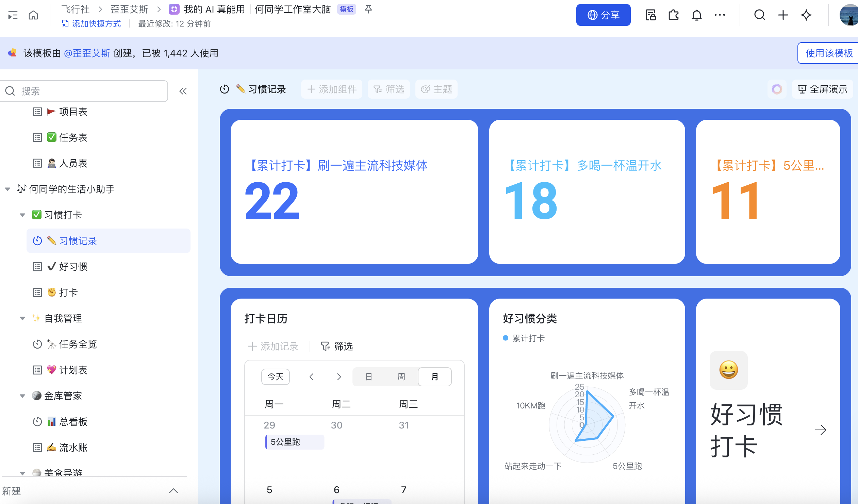Open the 好习惯 table in sidebar
858x504 pixels.
[73, 267]
